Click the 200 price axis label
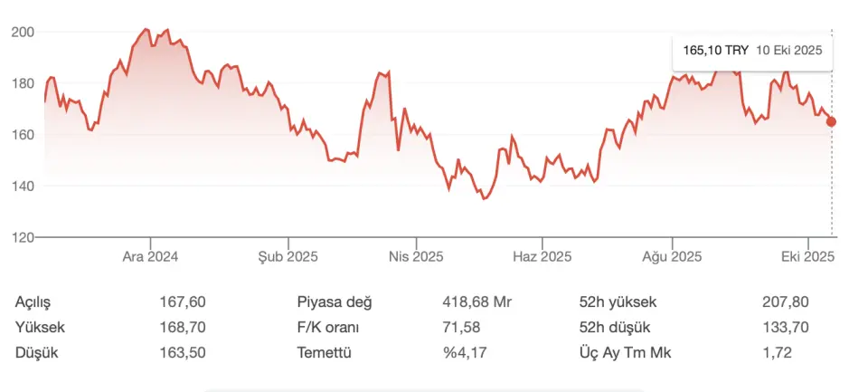 23,32
